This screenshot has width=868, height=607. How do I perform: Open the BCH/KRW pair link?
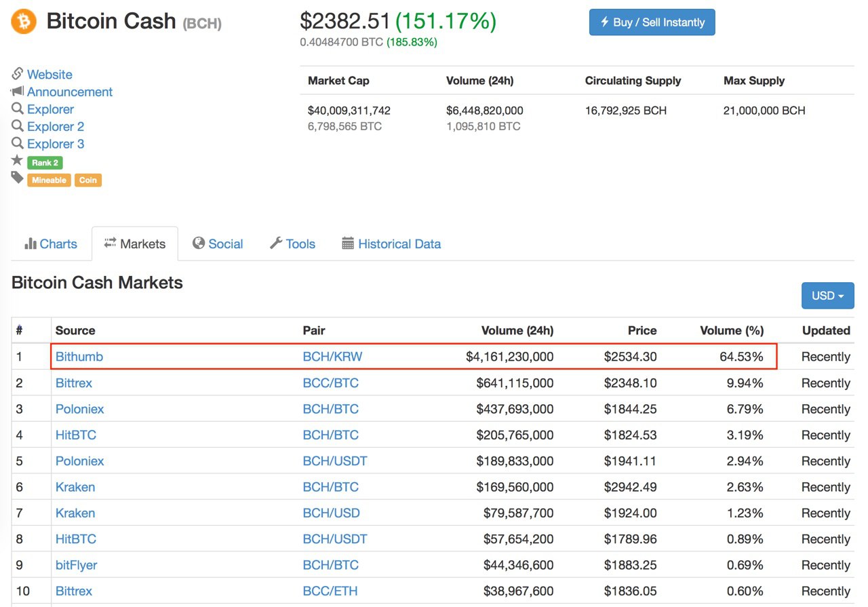click(x=333, y=357)
